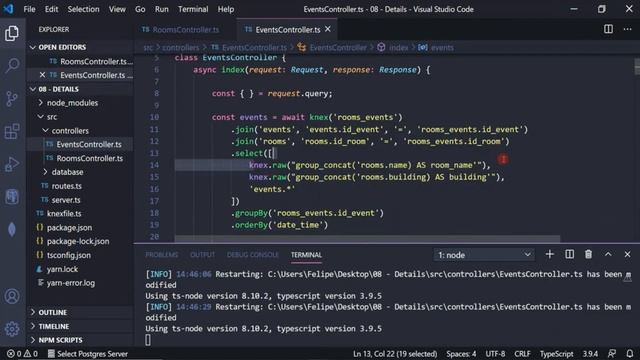Screen dimensions: 640x360
Task: Open routes.ts in explorer tree
Action: (x=66, y=186)
